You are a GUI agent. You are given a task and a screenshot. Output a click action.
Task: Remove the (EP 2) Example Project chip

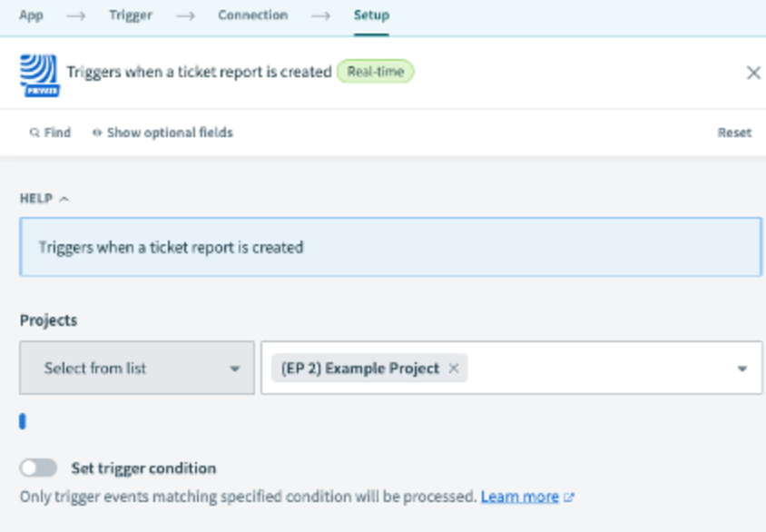454,368
